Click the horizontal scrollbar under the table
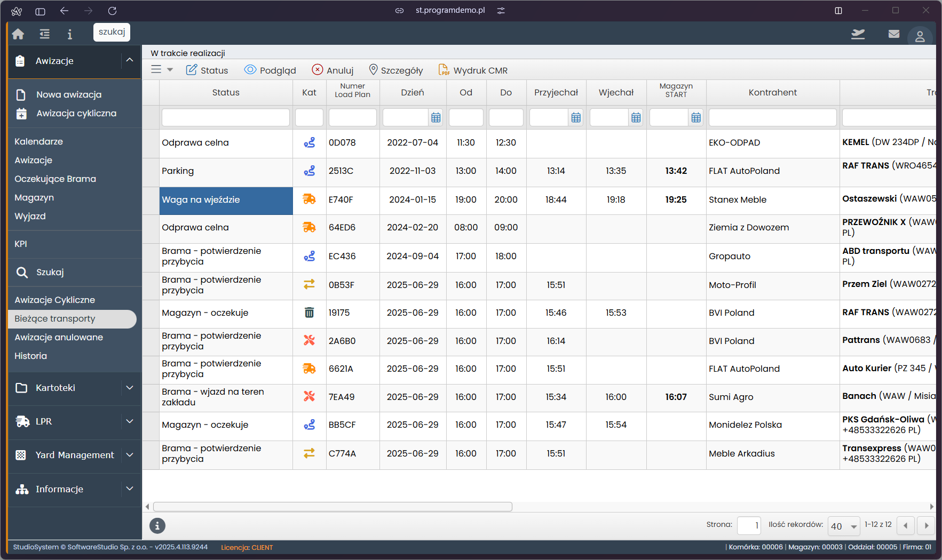The image size is (942, 560). pos(333,507)
